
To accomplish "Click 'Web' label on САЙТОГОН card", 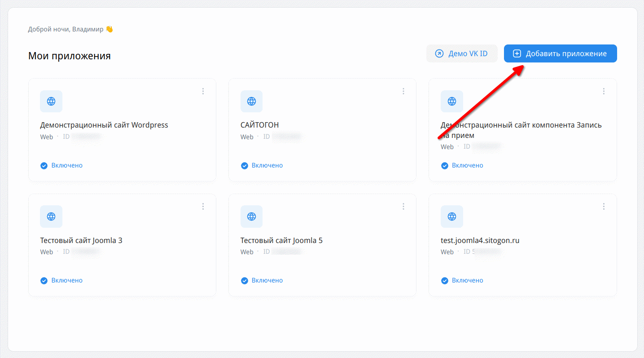I will click(x=247, y=137).
